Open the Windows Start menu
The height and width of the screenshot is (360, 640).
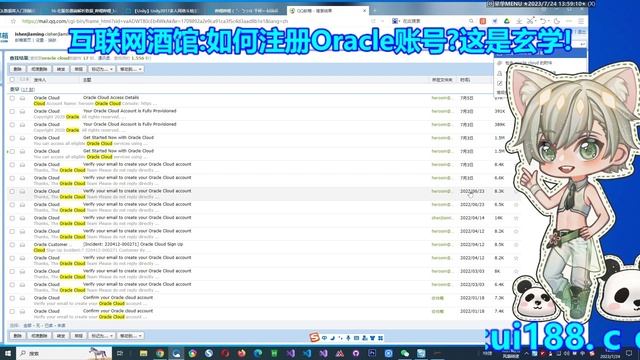click(7, 353)
